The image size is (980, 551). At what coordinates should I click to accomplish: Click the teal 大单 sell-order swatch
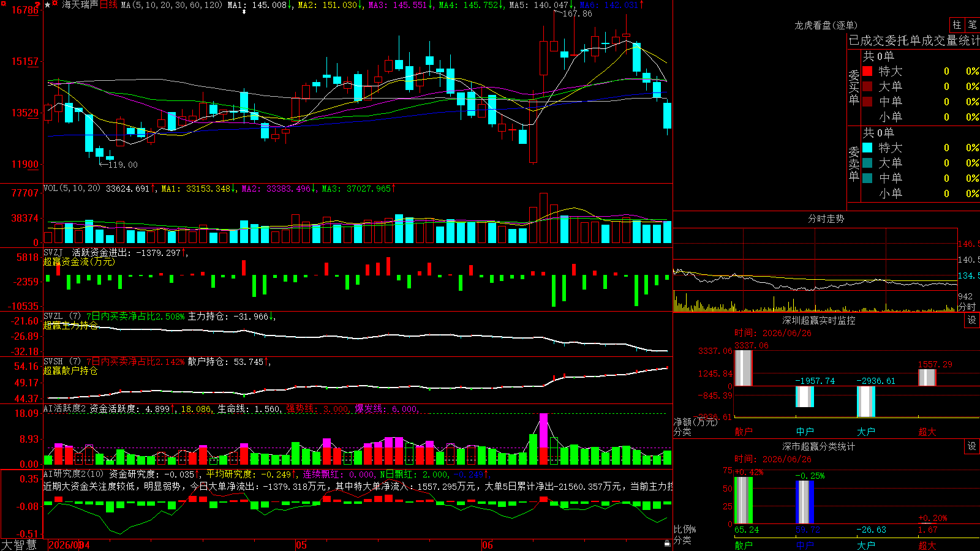[867, 163]
